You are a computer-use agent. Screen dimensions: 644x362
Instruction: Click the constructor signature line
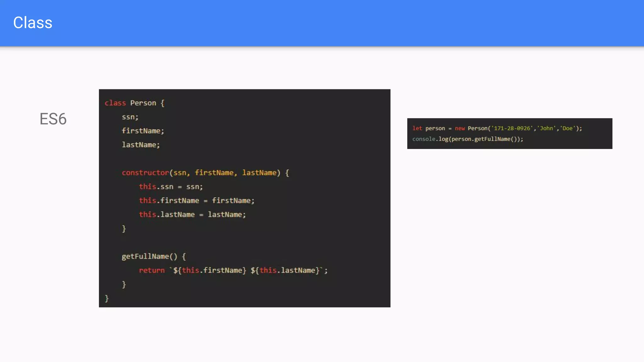coord(205,173)
